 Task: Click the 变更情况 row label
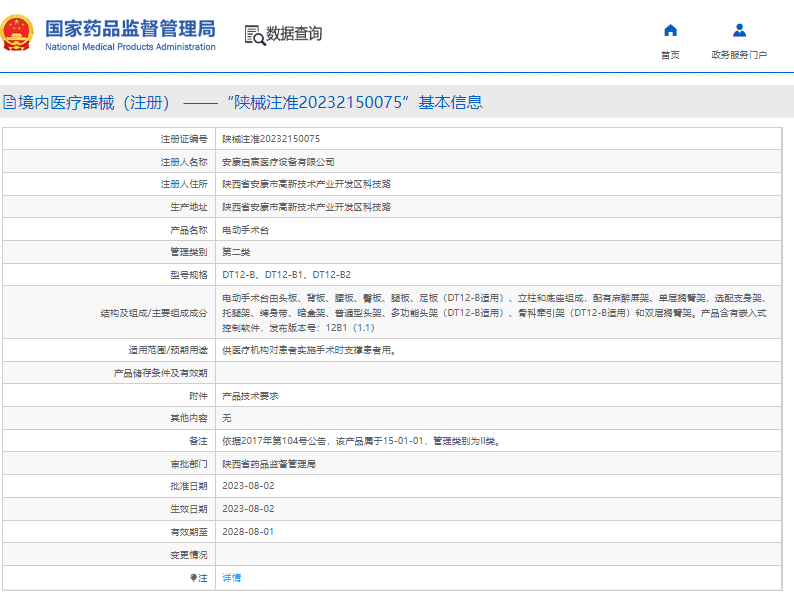point(189,555)
